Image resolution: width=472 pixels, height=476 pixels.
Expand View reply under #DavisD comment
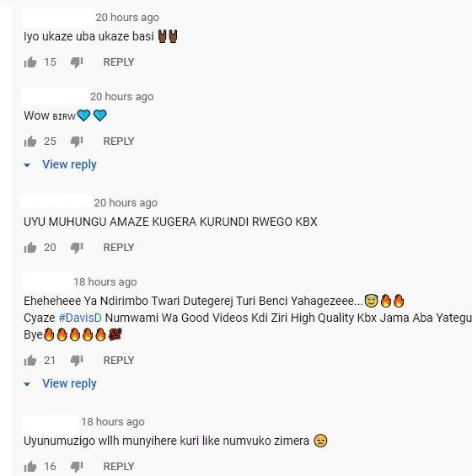tap(69, 383)
